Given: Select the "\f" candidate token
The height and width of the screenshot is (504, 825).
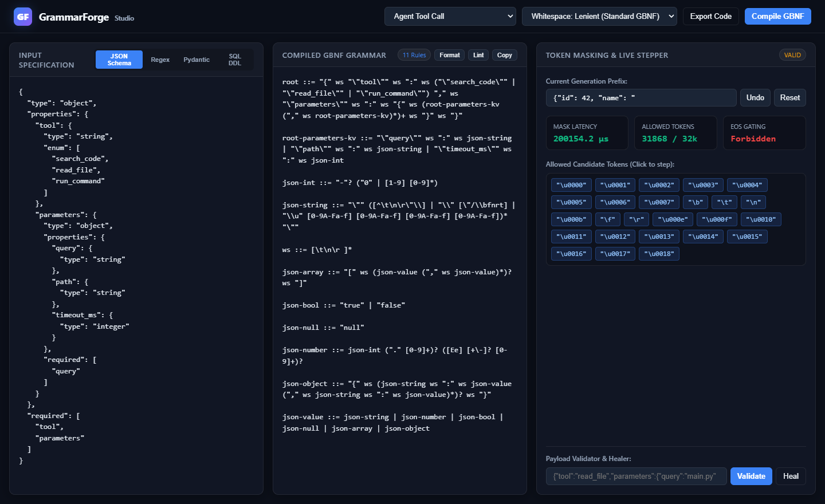Looking at the screenshot, I should click(608, 219).
